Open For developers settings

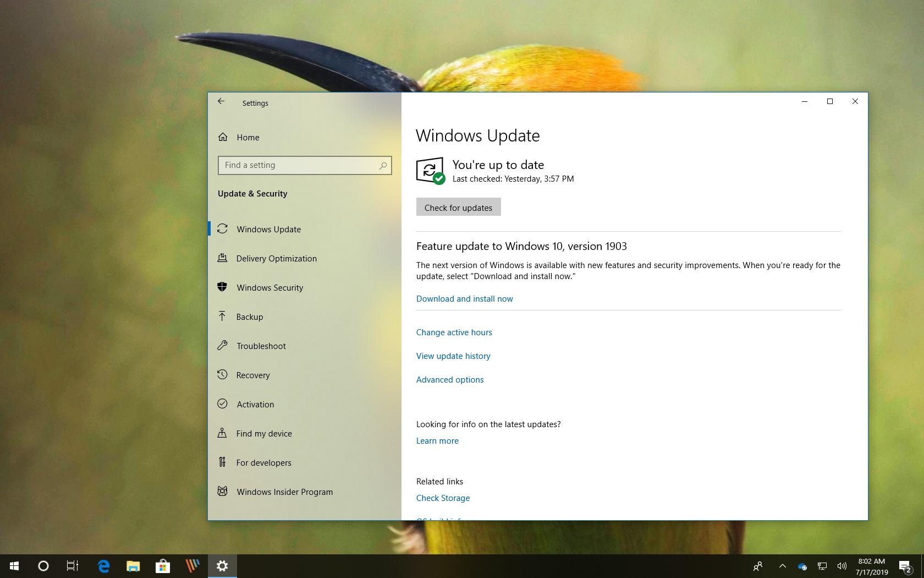[305, 462]
